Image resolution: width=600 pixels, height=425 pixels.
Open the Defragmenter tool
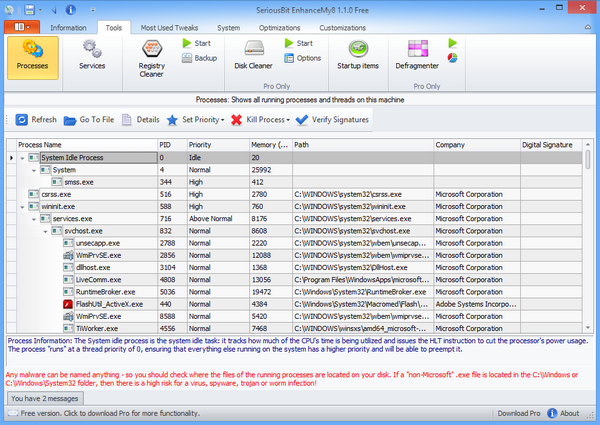[417, 55]
